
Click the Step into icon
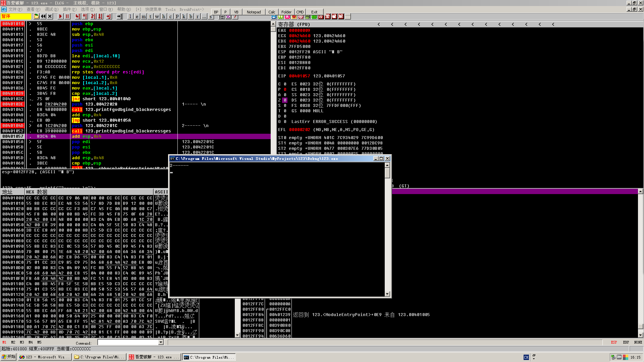(78, 16)
